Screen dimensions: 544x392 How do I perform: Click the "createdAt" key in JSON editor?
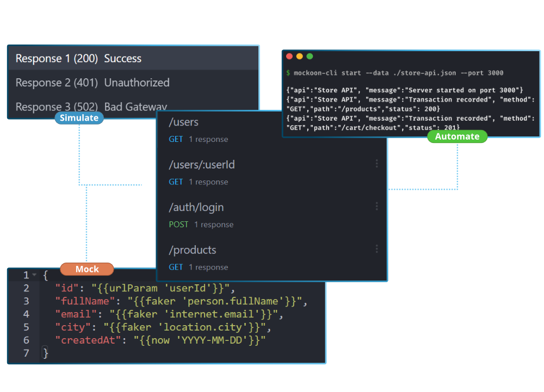88,340
